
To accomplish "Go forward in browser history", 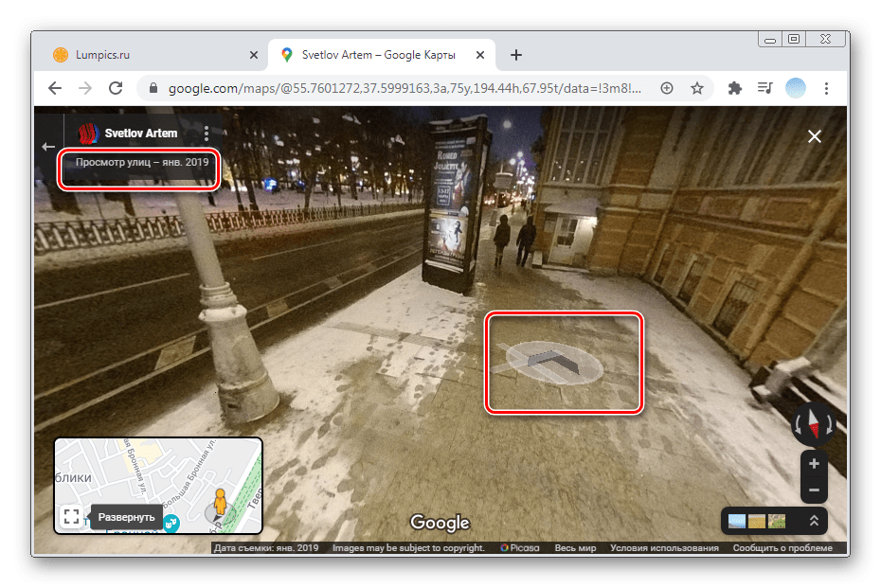I will coord(85,88).
